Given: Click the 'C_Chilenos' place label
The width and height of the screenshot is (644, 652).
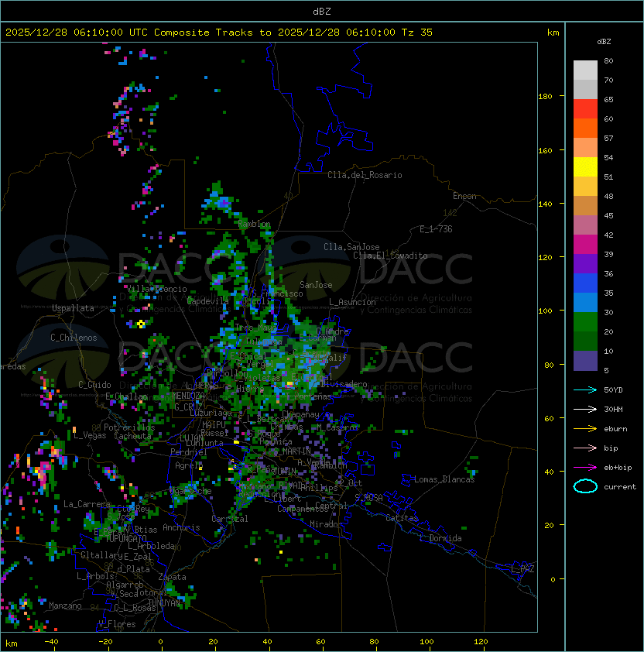Looking at the screenshot, I should pyautogui.click(x=74, y=338).
